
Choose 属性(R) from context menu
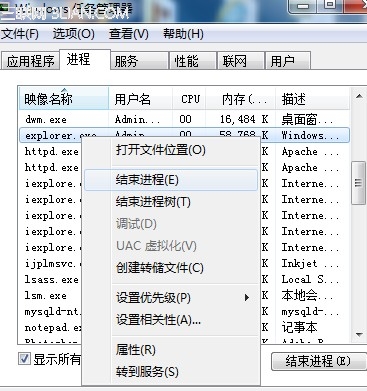[171, 350]
